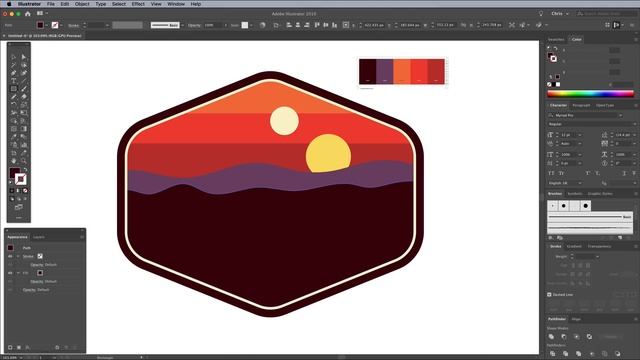Open the Effect menu

pos(138,4)
